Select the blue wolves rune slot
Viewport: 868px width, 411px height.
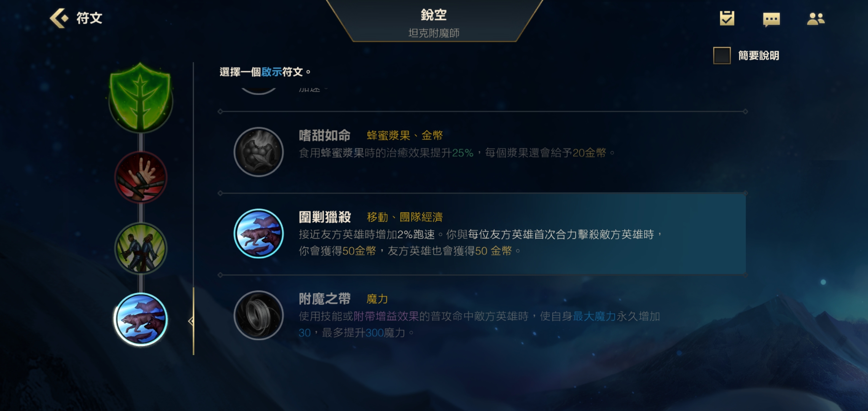click(x=141, y=319)
